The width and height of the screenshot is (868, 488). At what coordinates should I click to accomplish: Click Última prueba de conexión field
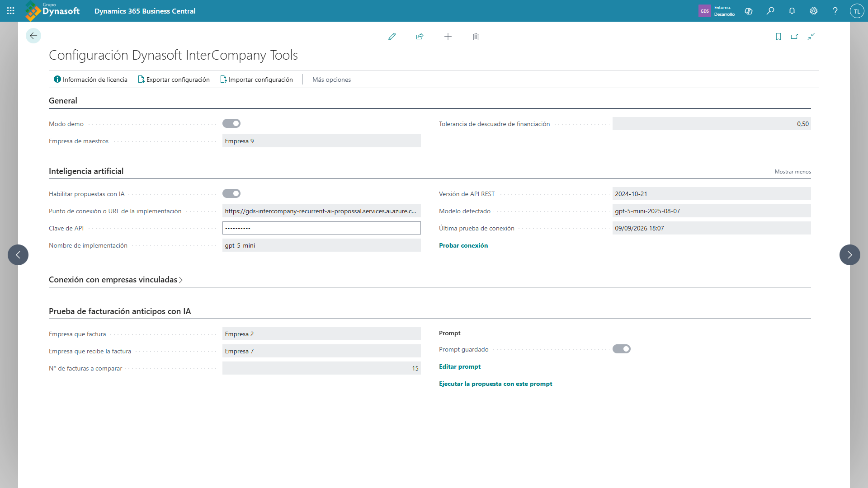click(712, 228)
